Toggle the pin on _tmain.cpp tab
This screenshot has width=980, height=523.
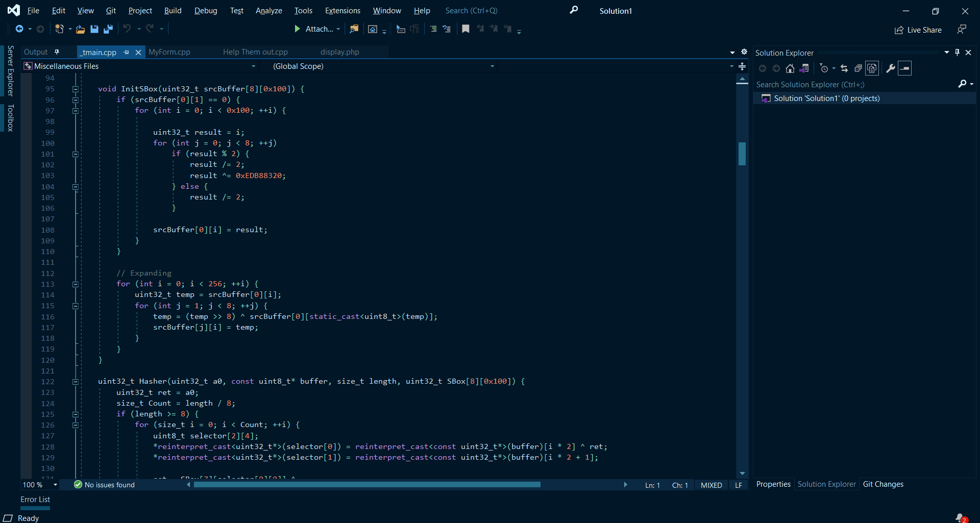126,52
